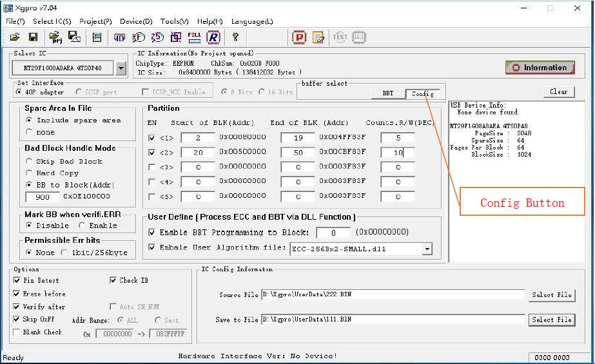595x364 pixels.
Task: Click the magnifier F find icon
Action: 139,37
